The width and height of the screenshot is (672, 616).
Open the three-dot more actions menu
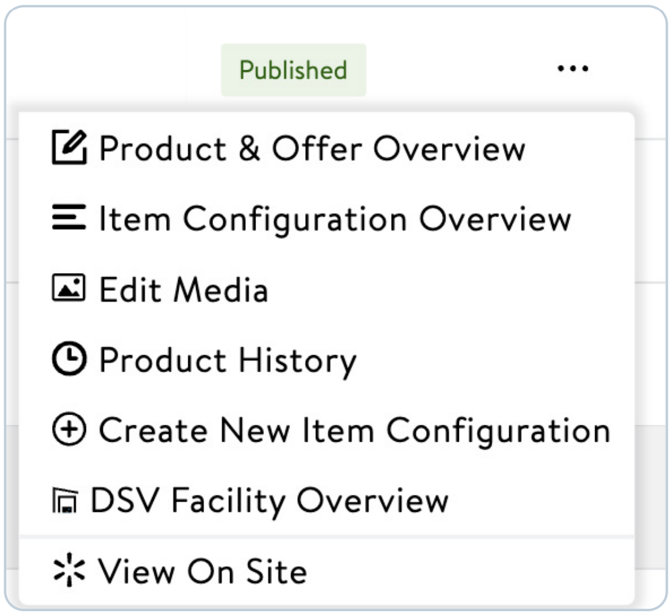pyautogui.click(x=573, y=68)
